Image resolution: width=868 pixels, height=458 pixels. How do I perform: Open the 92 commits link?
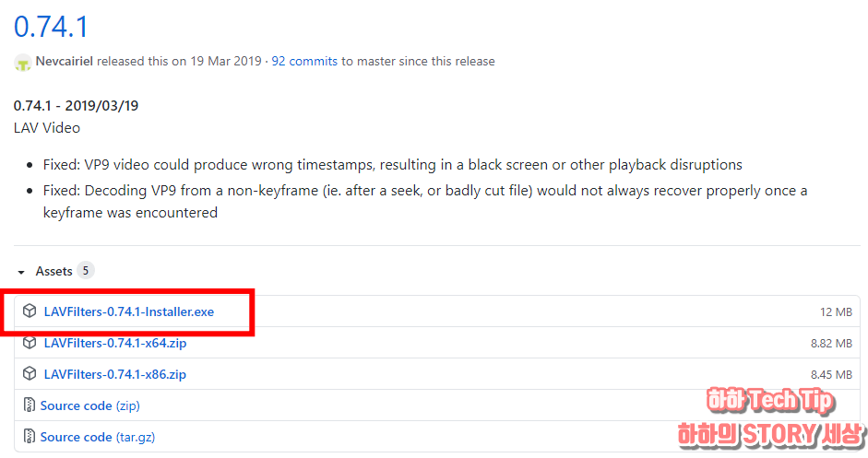[303, 62]
